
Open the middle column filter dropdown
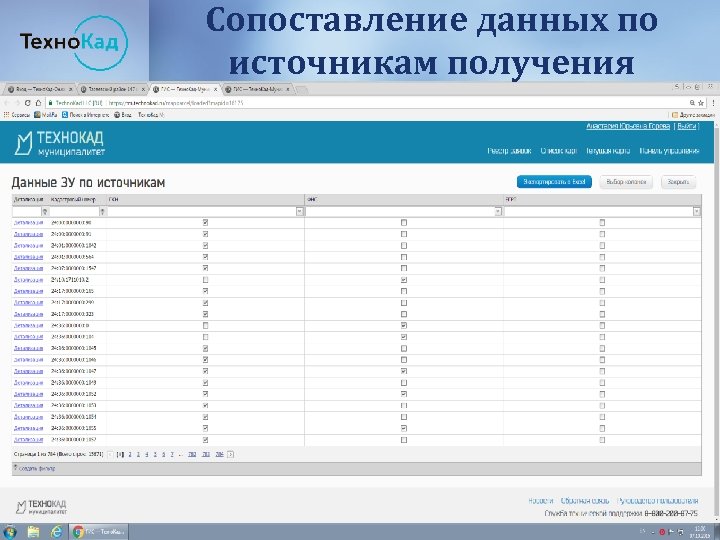[498, 211]
